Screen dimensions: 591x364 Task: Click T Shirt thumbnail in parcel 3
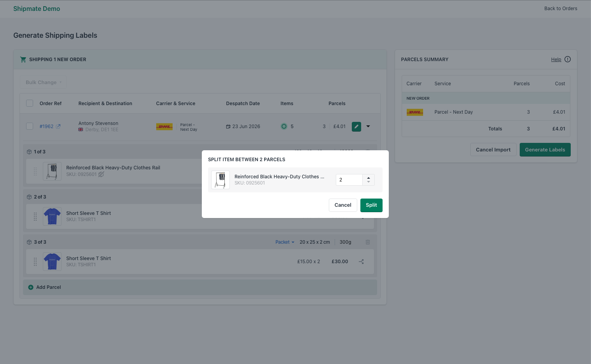tap(52, 262)
